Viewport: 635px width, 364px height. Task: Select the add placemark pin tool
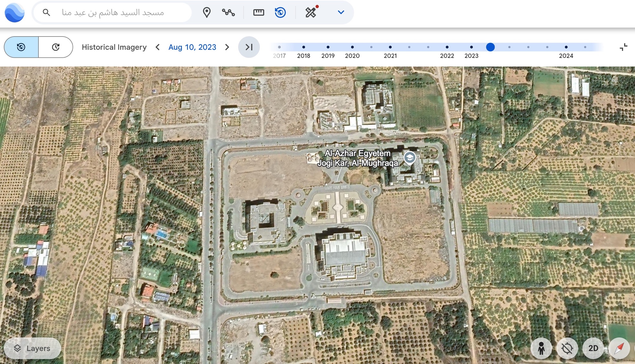207,12
